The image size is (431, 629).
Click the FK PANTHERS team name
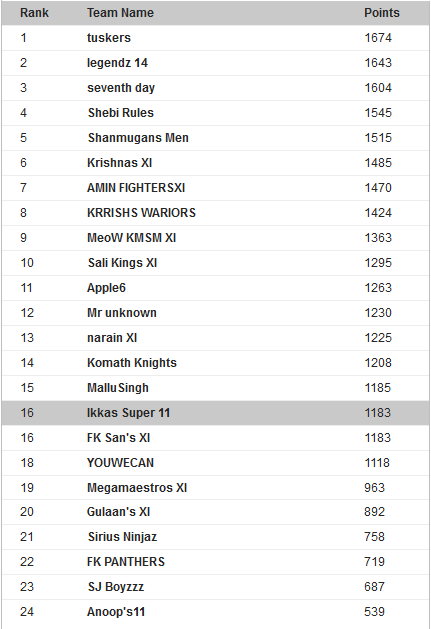point(126,562)
